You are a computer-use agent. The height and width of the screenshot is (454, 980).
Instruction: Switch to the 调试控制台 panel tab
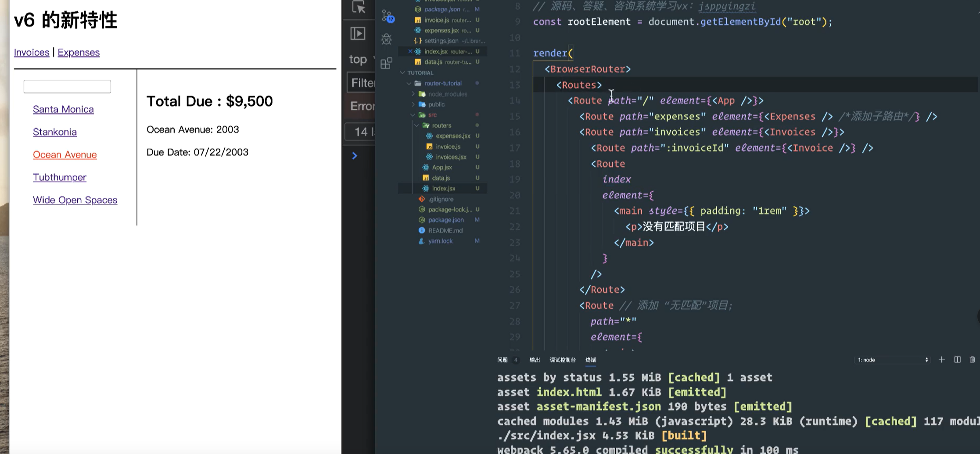pyautogui.click(x=563, y=360)
